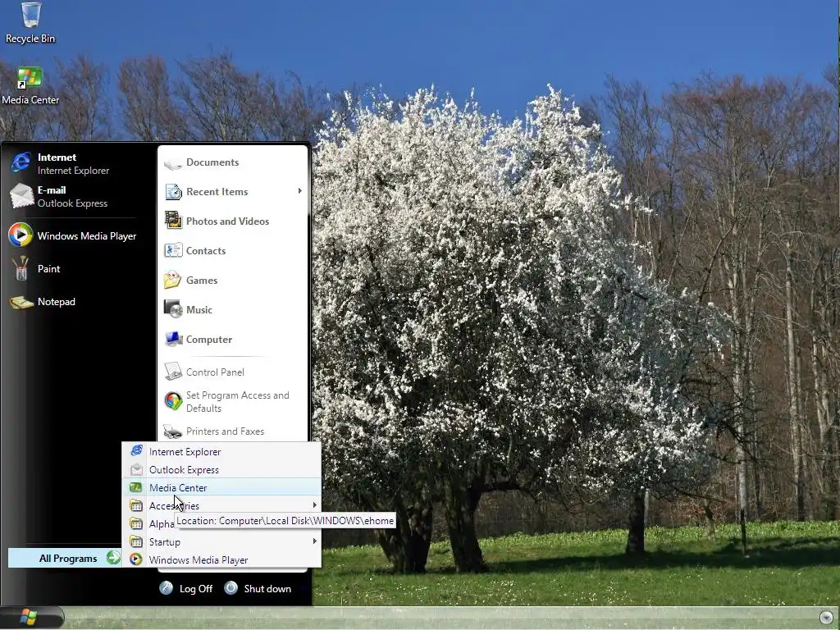Click the 'Notepad' label text

(57, 302)
